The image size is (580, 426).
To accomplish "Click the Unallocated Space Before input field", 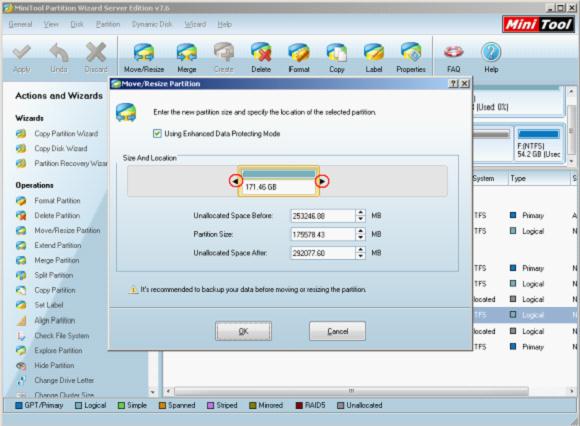I will coord(323,216).
